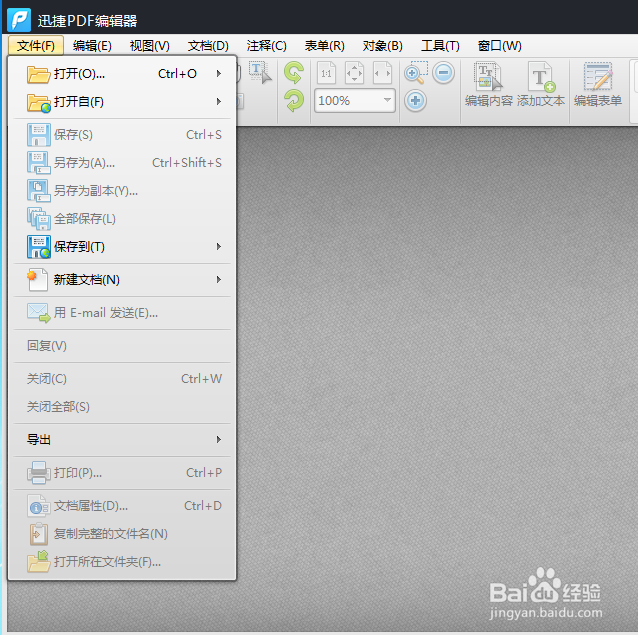The image size is (638, 635).
Task: Open the 注释(C) menu
Action: coord(266,46)
